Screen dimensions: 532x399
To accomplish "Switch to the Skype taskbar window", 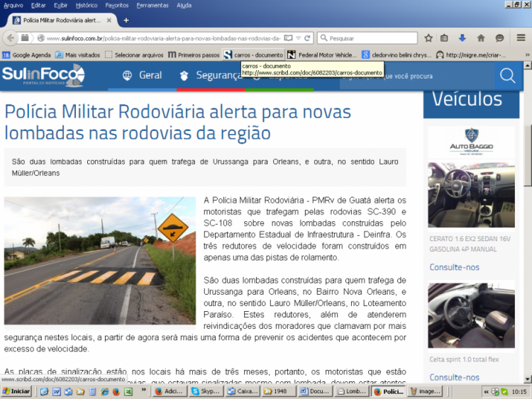I will click(206, 391).
